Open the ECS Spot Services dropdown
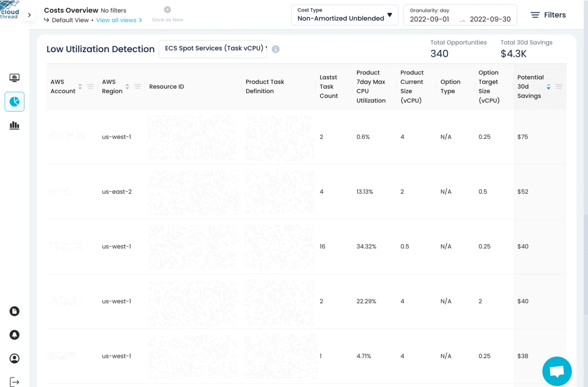Viewport: 588px width, 387px height. pos(213,49)
